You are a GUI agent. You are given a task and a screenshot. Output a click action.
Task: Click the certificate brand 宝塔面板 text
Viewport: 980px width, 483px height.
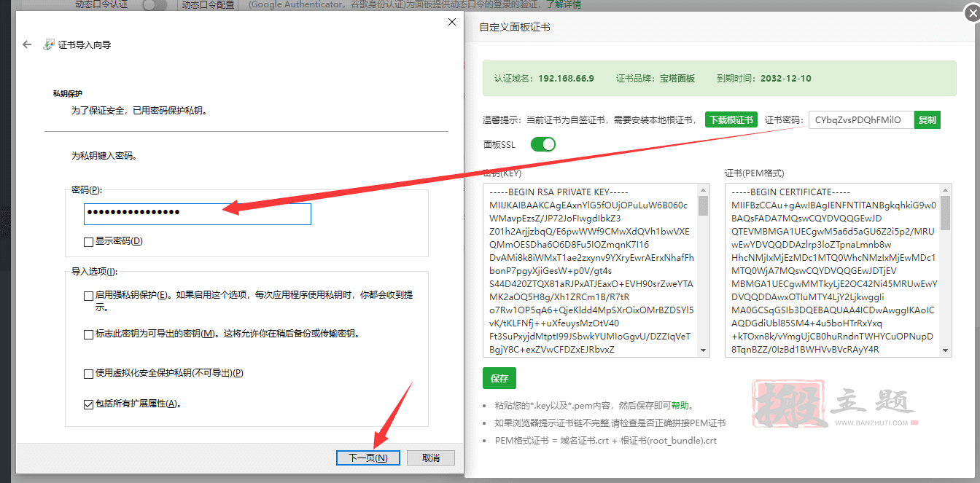[x=677, y=79]
